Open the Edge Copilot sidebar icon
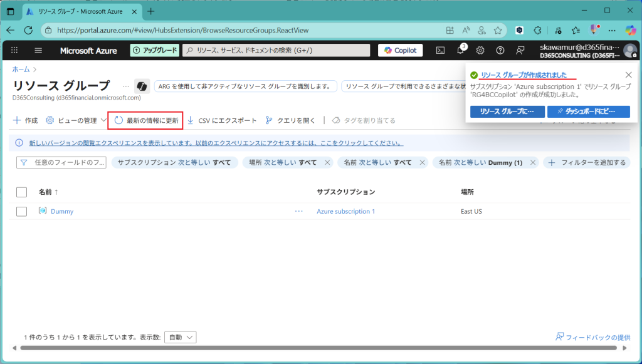 (x=631, y=30)
